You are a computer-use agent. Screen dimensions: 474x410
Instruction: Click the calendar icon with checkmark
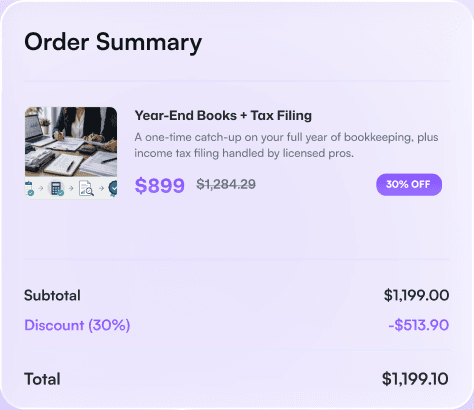29,188
